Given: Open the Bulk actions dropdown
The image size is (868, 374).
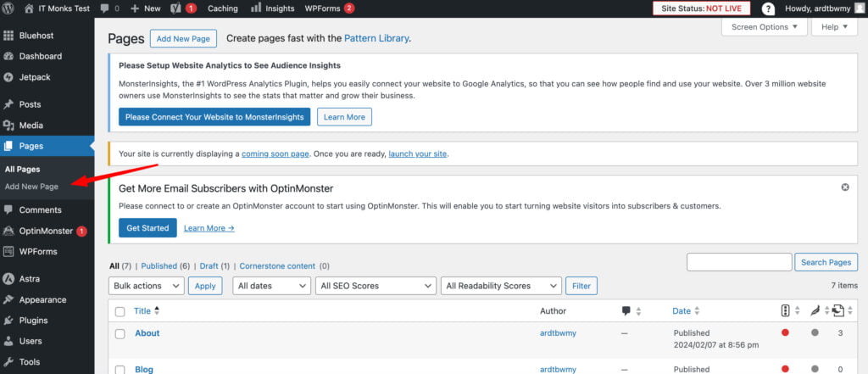Looking at the screenshot, I should tap(147, 286).
